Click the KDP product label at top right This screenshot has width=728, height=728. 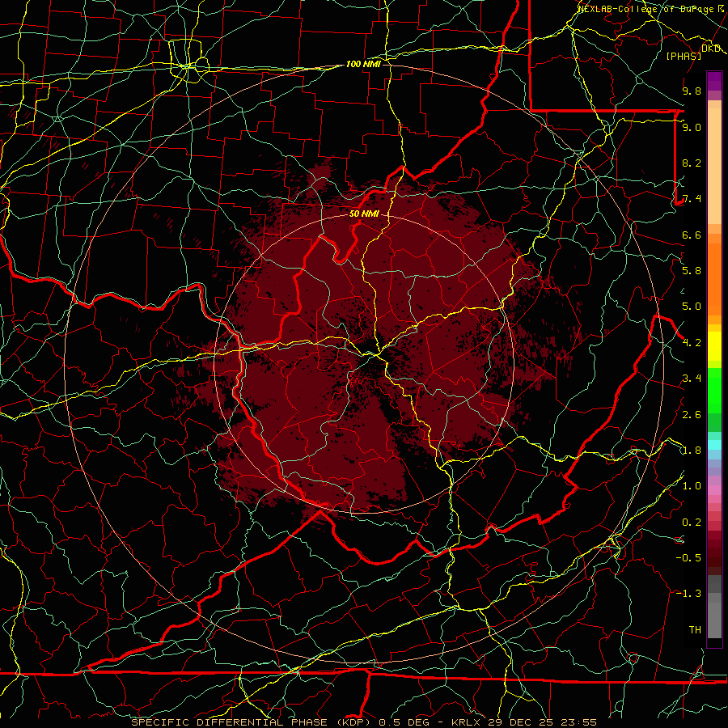[x=711, y=49]
